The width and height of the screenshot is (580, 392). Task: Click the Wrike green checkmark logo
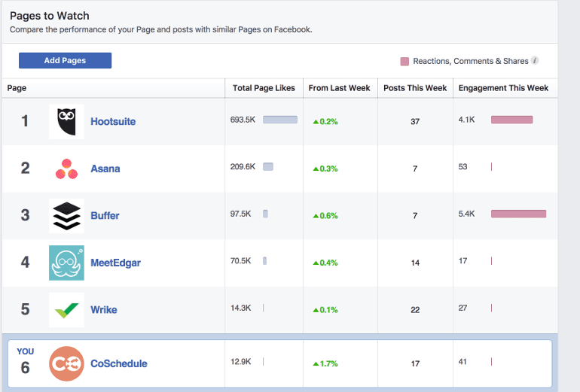pyautogui.click(x=66, y=309)
